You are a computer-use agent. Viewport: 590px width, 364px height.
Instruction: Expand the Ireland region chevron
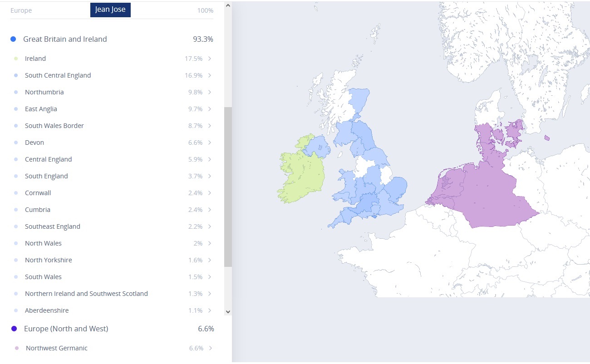(x=210, y=59)
